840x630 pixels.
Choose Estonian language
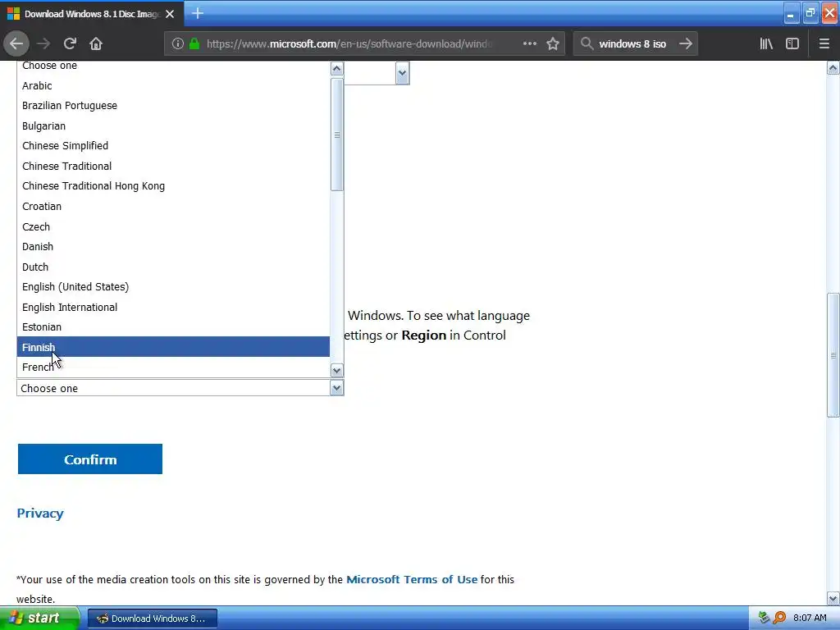[x=173, y=326]
